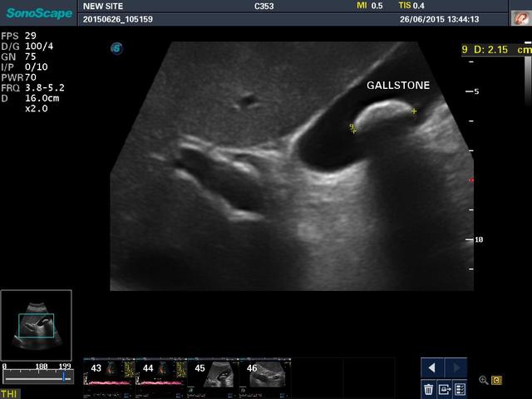
Task: Click the yellow C indicator icon
Action: click(x=496, y=381)
